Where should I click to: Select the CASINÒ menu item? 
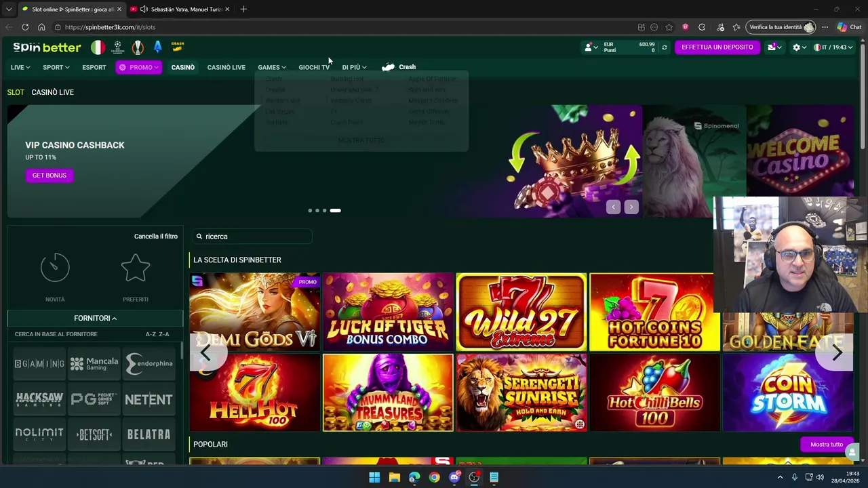point(183,68)
